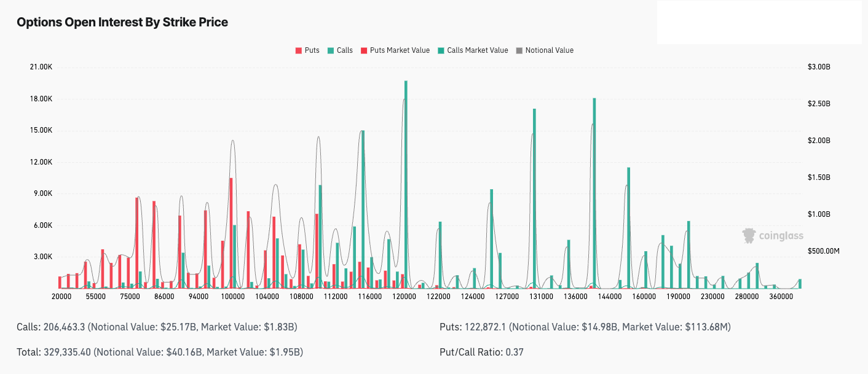Click the Options Open Interest By Strike Price title
This screenshot has width=868, height=374.
(x=122, y=22)
